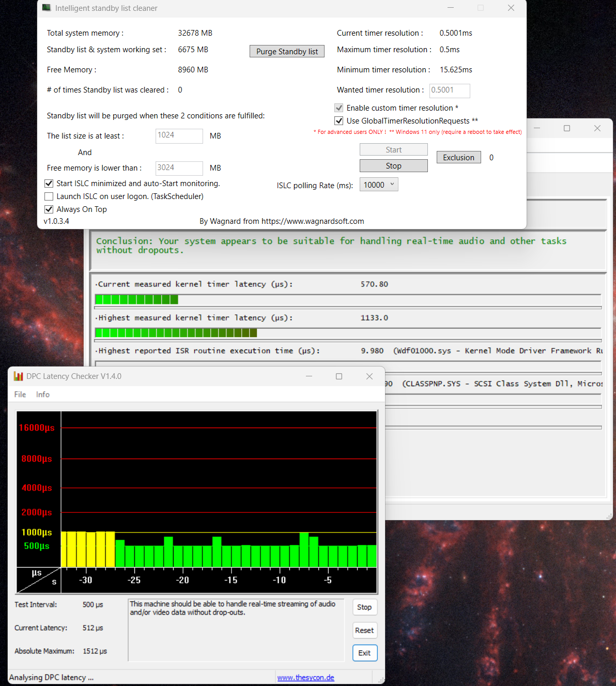
Task: Minimize the DPC Latency Checker window
Action: pyautogui.click(x=309, y=376)
